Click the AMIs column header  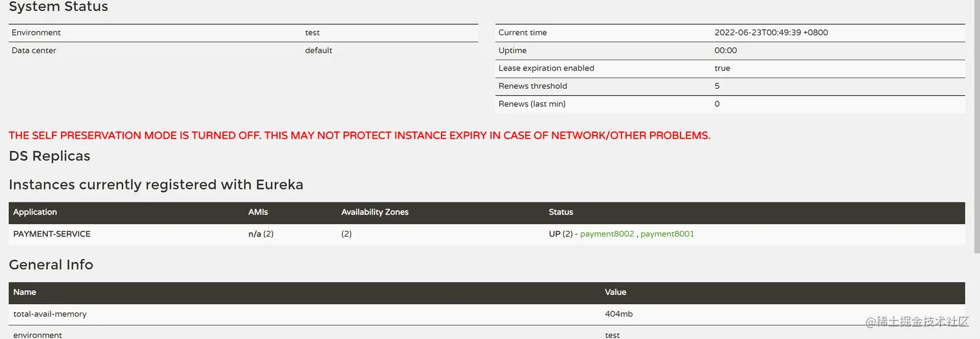click(258, 212)
